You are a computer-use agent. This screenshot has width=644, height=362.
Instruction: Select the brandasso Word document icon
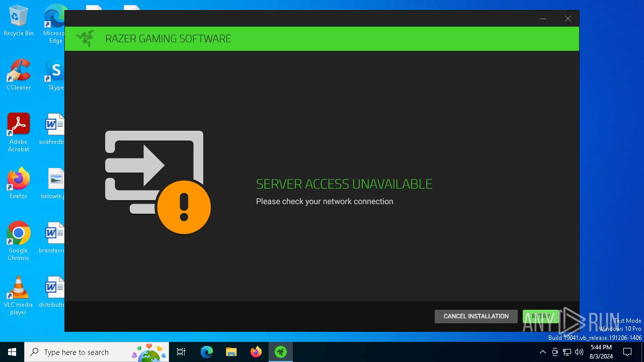[x=52, y=238]
